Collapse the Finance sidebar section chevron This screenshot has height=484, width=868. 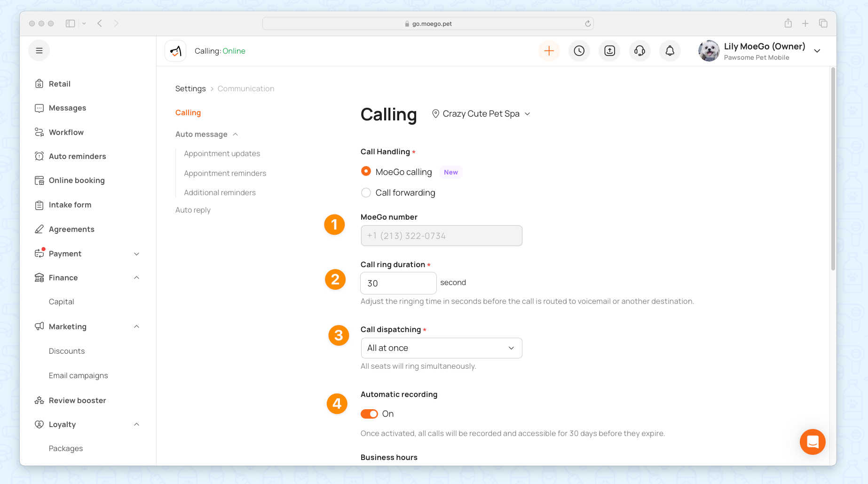tap(137, 278)
